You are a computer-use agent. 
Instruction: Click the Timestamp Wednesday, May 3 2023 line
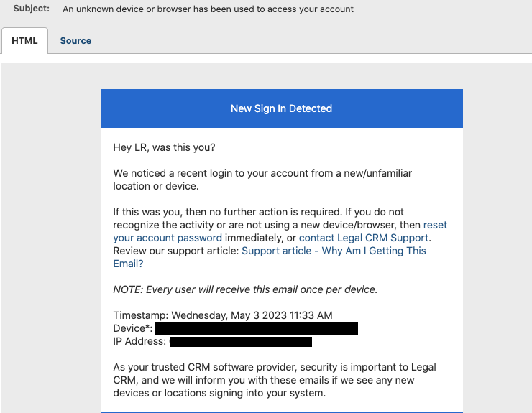(x=223, y=315)
